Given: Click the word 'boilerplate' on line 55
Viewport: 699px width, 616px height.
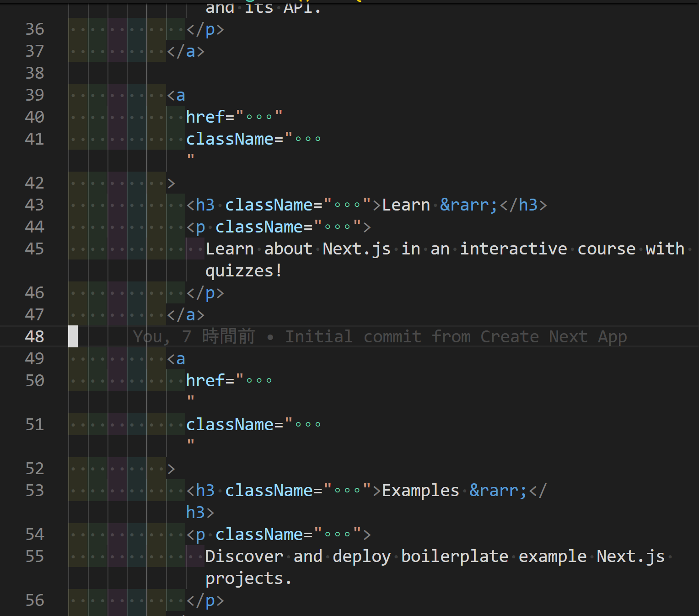Looking at the screenshot, I should [x=455, y=557].
